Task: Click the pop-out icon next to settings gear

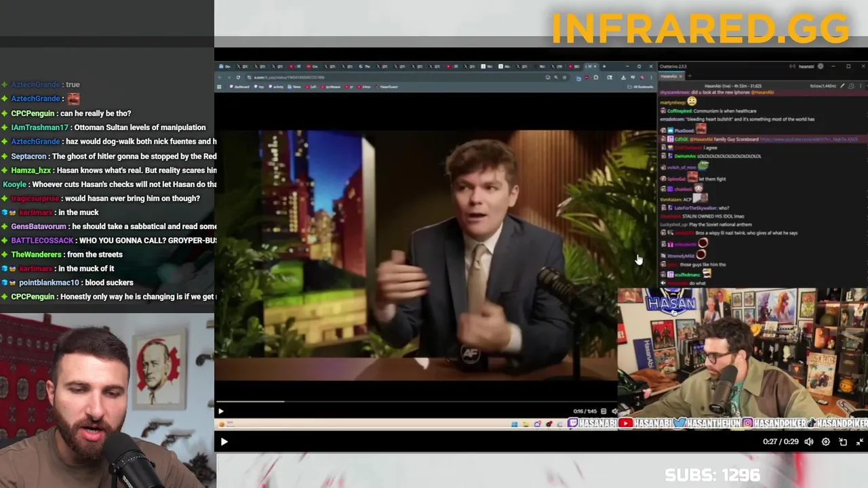Action: [843, 442]
